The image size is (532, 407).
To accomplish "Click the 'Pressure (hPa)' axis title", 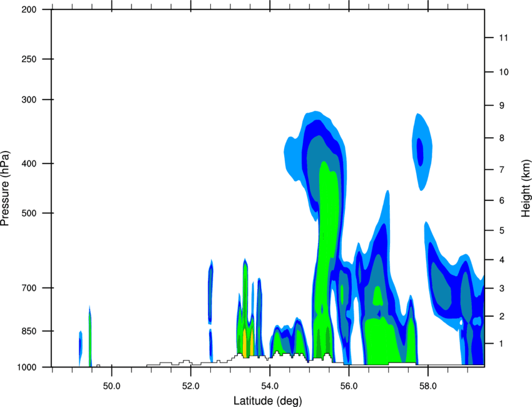I will click(5, 188).
